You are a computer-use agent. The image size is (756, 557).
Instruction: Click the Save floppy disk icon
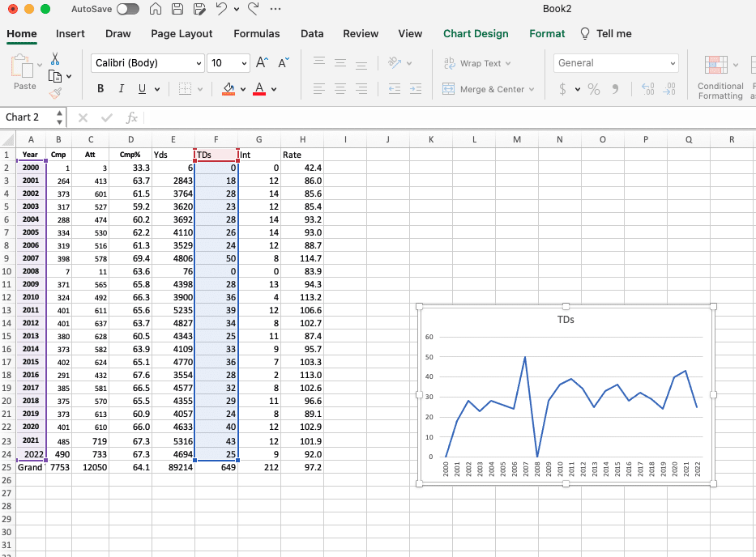tap(177, 9)
